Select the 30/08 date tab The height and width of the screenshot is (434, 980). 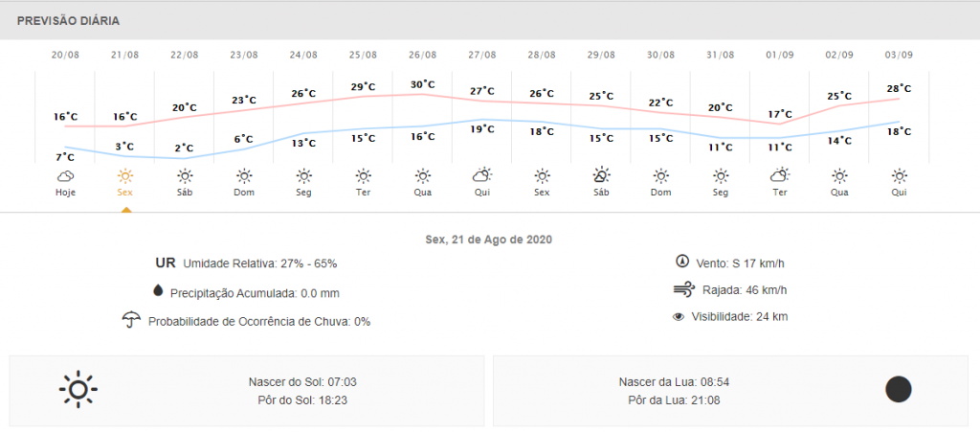click(660, 55)
